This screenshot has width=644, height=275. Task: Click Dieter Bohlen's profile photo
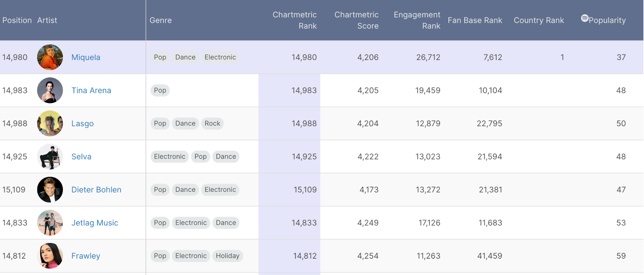click(50, 189)
